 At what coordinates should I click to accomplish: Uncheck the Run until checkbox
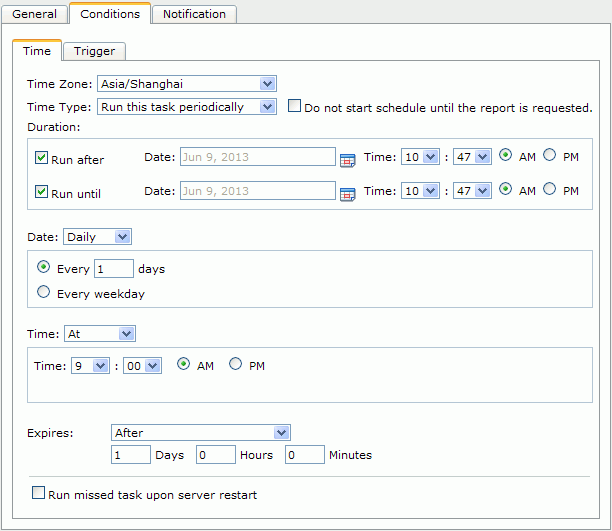[x=41, y=192]
